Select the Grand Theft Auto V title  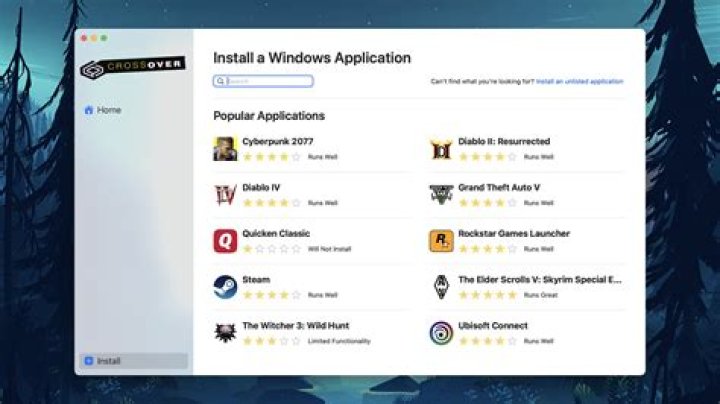click(499, 187)
